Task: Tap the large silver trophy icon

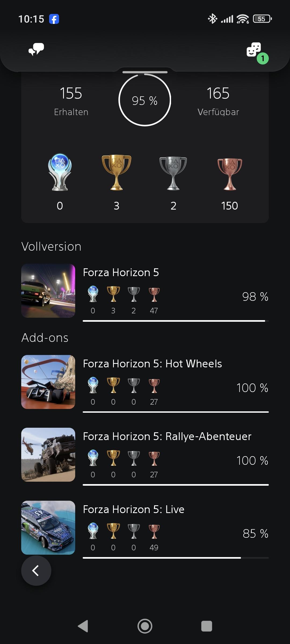Action: pos(173,173)
